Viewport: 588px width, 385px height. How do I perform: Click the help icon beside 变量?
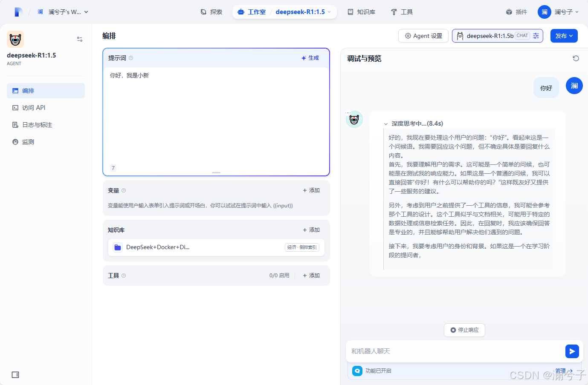(124, 190)
